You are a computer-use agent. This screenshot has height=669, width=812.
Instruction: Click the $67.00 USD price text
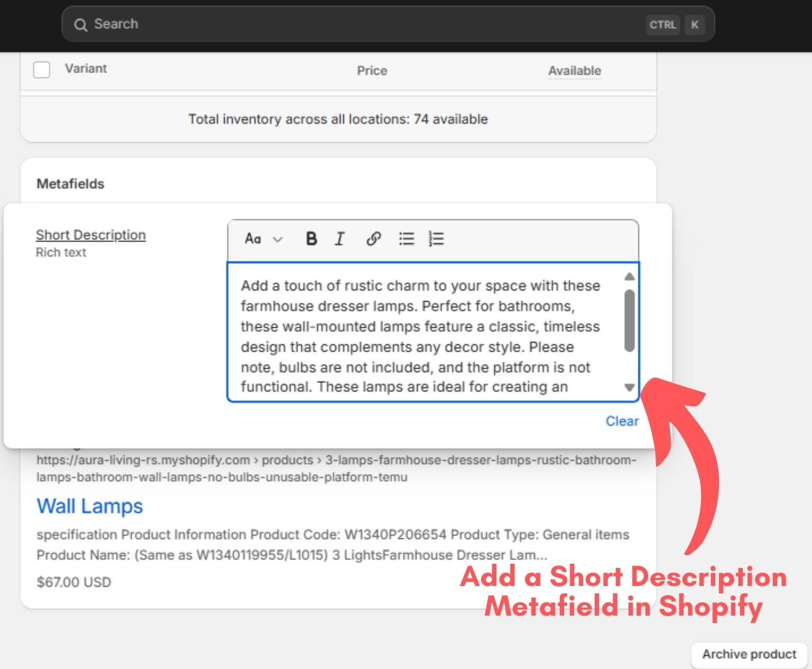[x=74, y=582]
